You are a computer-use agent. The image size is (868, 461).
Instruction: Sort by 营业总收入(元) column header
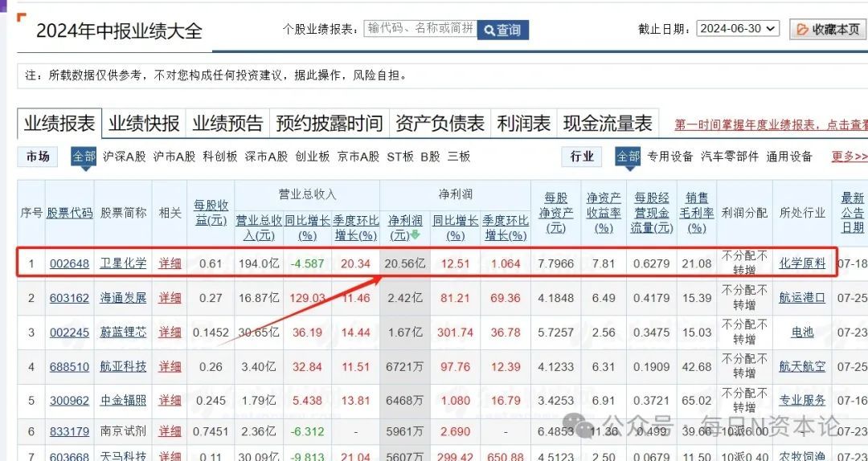pyautogui.click(x=259, y=228)
